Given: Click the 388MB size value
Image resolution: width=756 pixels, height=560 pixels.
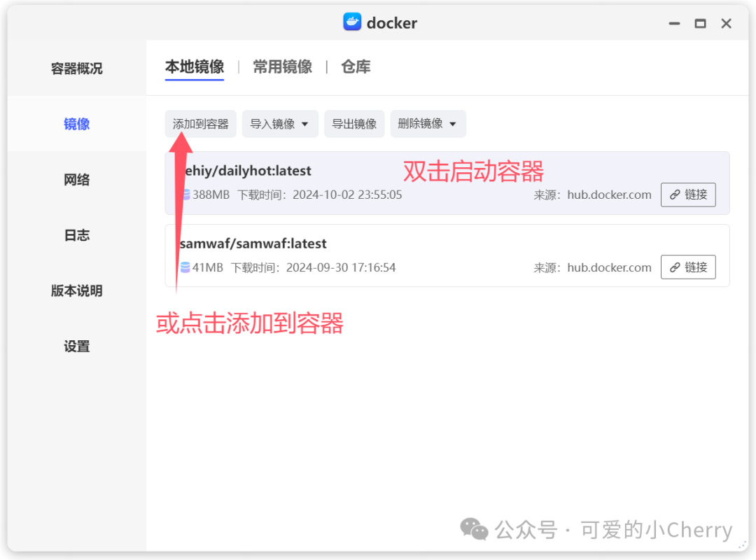Looking at the screenshot, I should point(211,195).
